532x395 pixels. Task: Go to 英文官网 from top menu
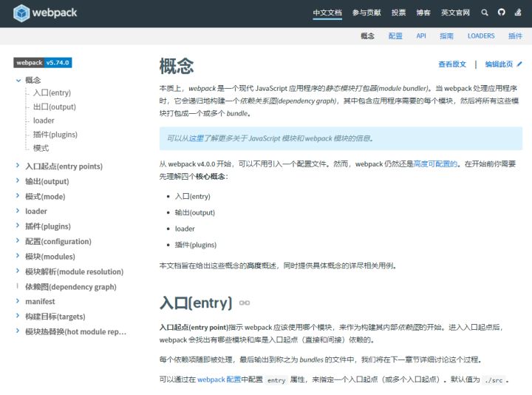click(455, 13)
